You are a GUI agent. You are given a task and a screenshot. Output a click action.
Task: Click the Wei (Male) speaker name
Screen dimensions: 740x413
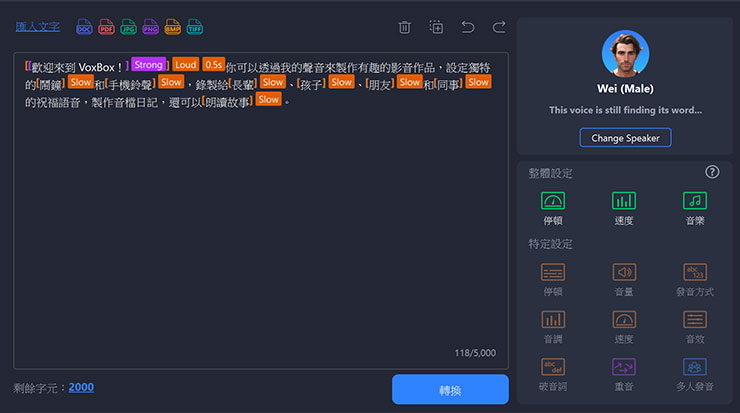click(625, 89)
